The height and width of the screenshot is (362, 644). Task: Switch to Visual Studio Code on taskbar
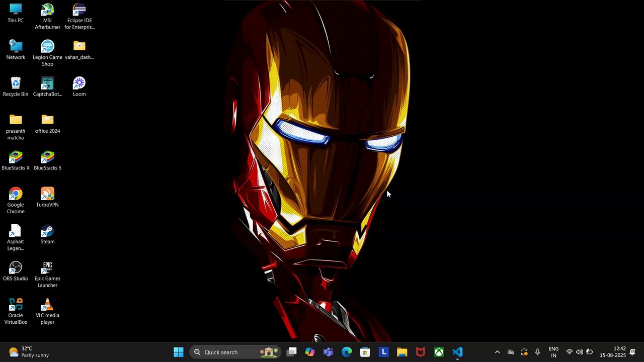457,352
